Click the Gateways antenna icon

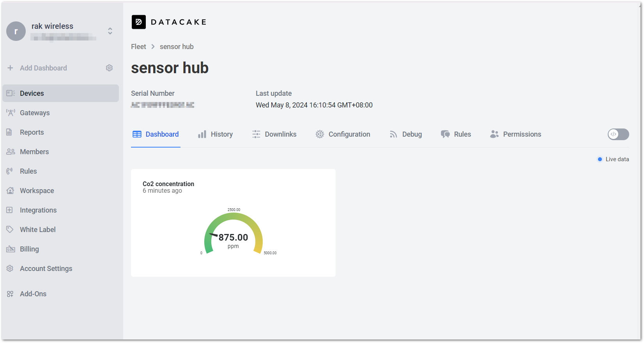[x=11, y=113]
